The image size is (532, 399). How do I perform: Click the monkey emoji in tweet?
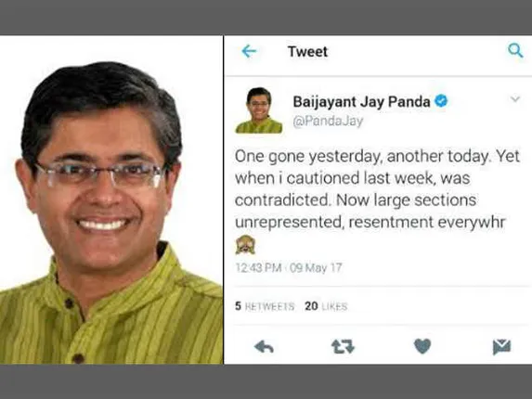pos(245,245)
